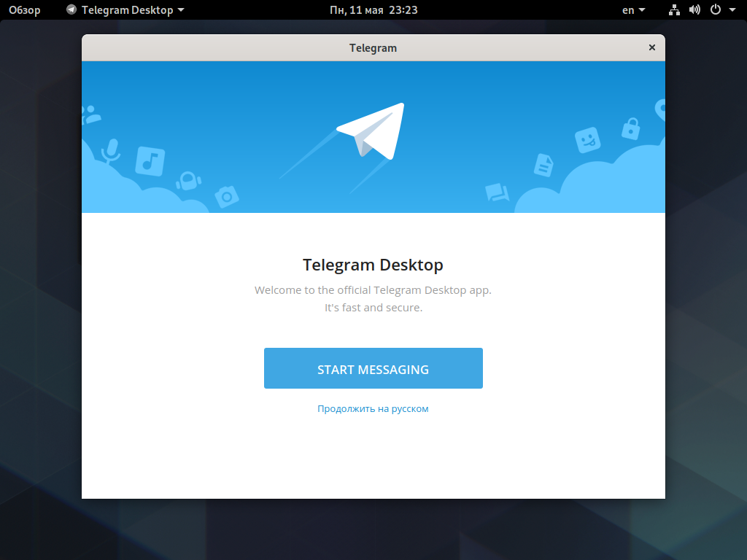Expand the en keyboard layout dropdown
747x560 pixels.
click(634, 10)
